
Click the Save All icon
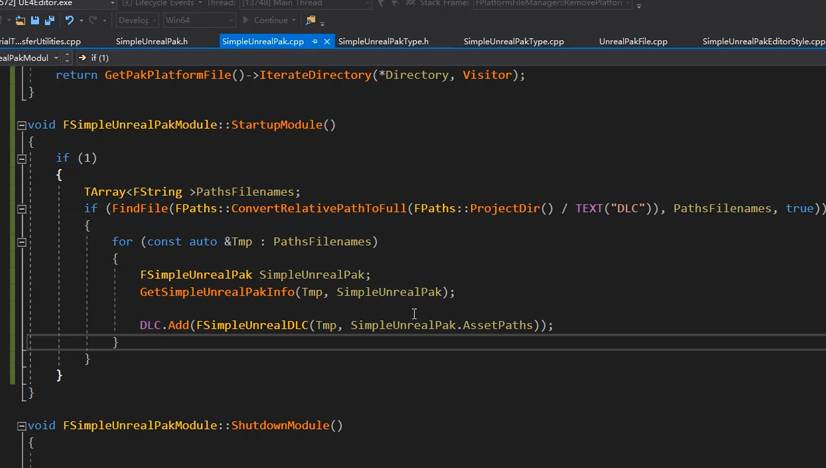50,21
